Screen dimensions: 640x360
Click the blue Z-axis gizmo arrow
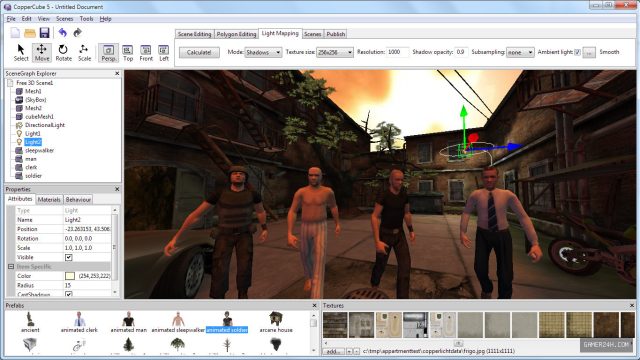515,146
